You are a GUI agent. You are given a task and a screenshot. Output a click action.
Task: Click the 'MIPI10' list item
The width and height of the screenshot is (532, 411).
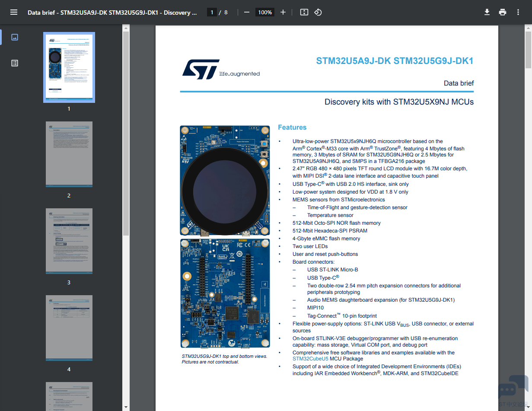tap(315, 308)
